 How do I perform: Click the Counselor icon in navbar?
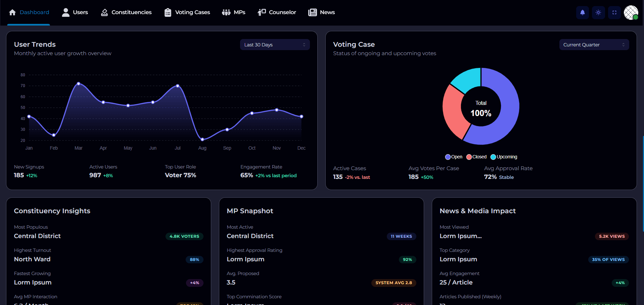pyautogui.click(x=262, y=12)
